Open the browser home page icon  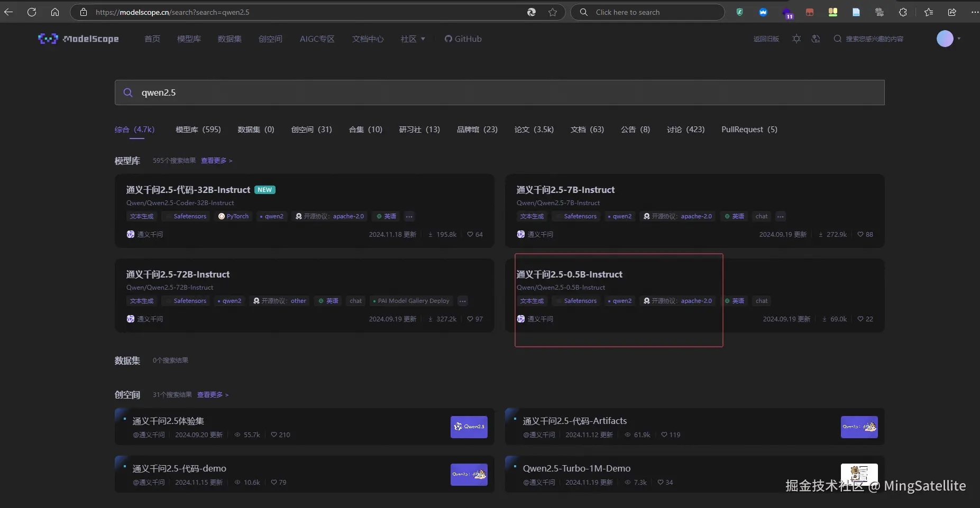55,12
